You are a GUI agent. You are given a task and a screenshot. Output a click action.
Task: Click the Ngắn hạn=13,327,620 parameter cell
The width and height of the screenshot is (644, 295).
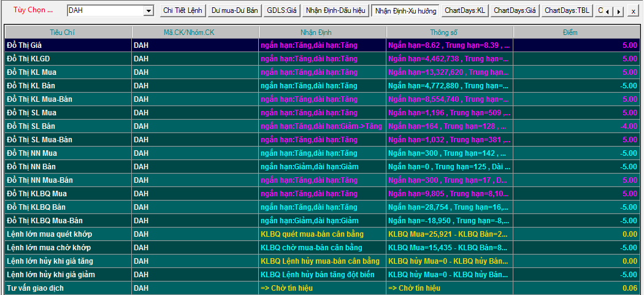pos(450,72)
